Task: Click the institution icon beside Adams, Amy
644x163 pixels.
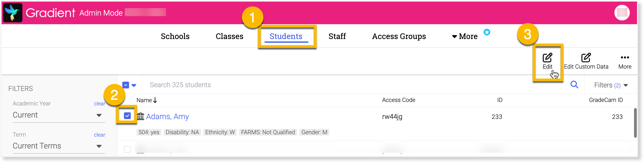Action: coord(141,116)
